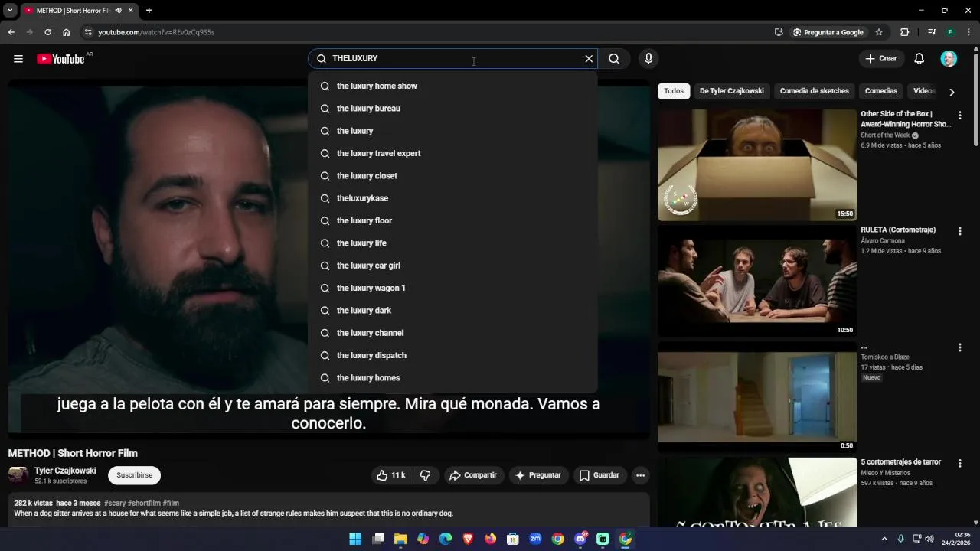This screenshot has width=980, height=551.
Task: Open Microsoft Edge from taskbar
Action: click(446, 539)
